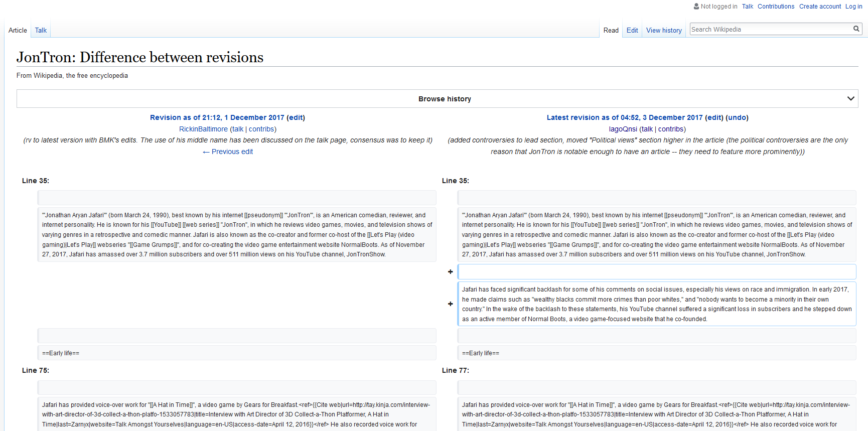
Task: Click the left 'Line 35:' label
Action: (x=36, y=181)
